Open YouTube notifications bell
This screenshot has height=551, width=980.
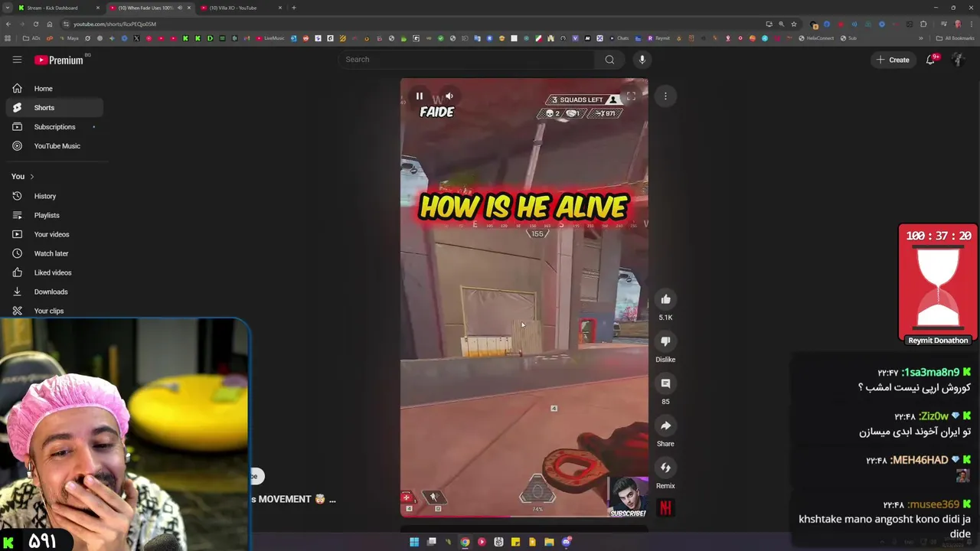point(932,60)
